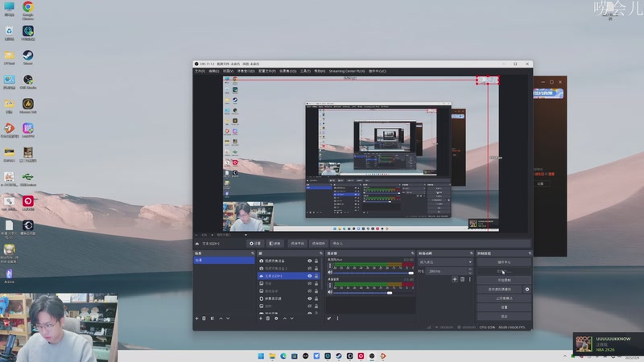Open options dots for second mixer channel
Image resolution: width=644 pixels, height=362 pixels.
pyautogui.click(x=330, y=286)
